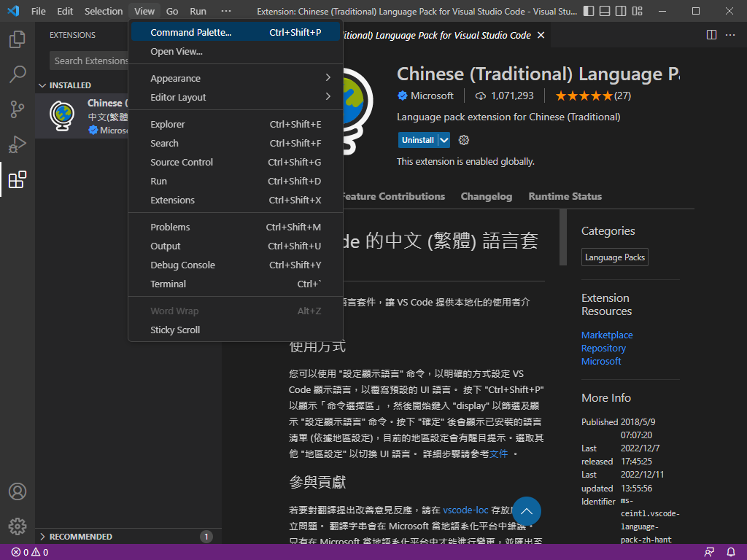747x560 pixels.
Task: Toggle Panel layout icon in title bar
Action: (x=605, y=11)
